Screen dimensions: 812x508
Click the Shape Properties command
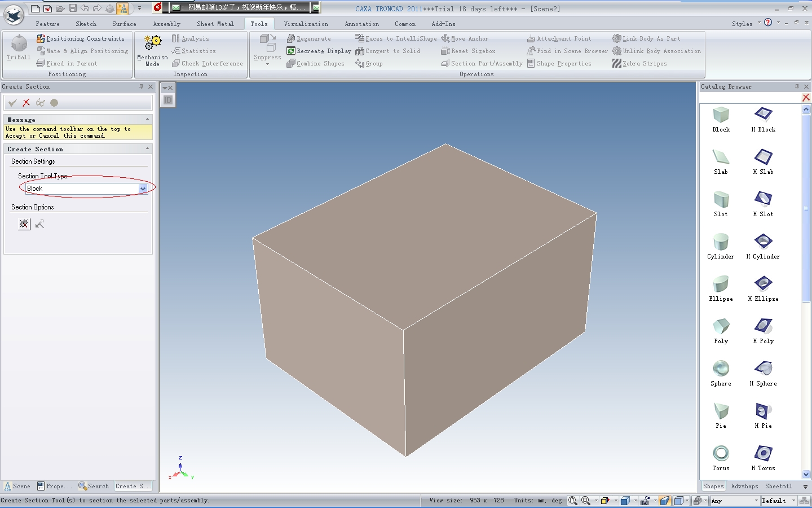559,63
